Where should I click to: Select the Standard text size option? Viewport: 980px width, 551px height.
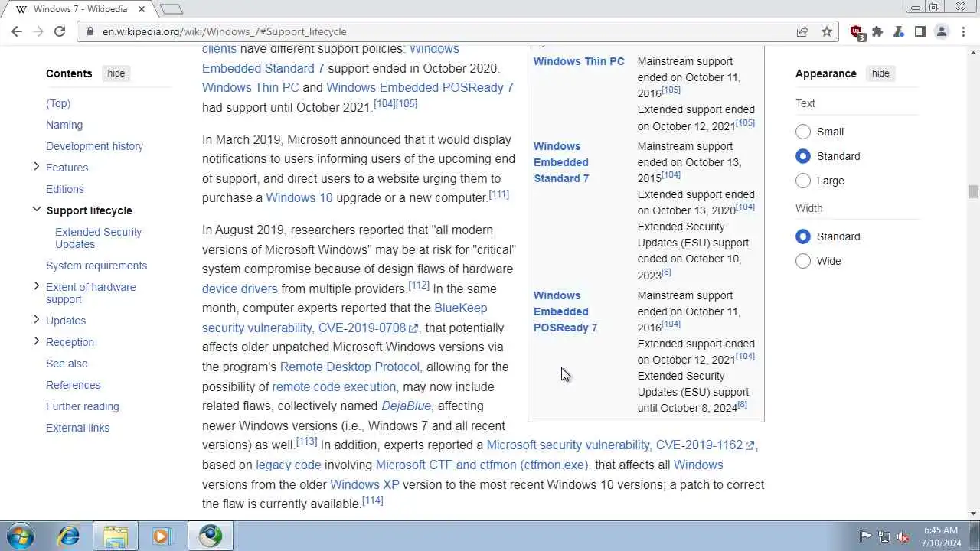point(803,156)
